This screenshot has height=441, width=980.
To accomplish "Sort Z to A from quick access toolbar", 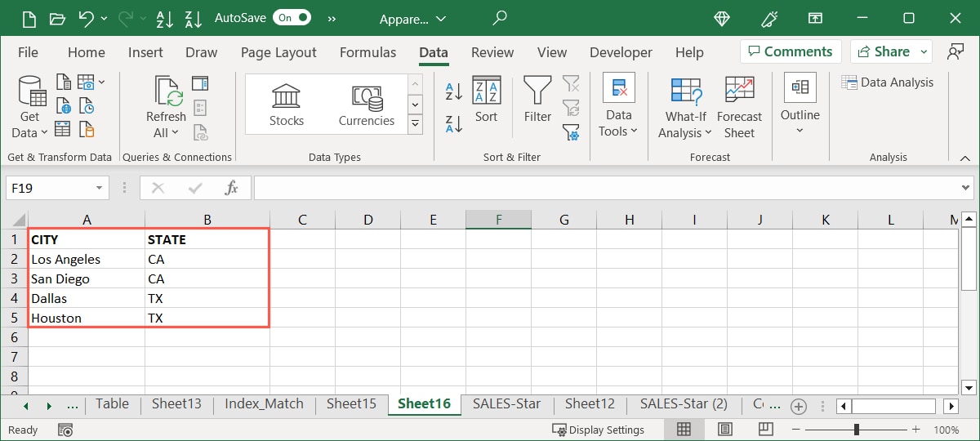I will tap(194, 18).
